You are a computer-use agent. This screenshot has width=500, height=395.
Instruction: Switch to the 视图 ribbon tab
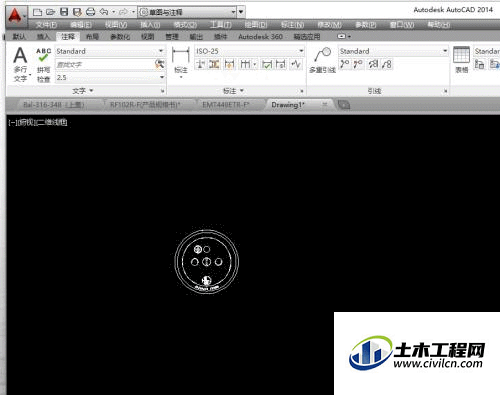point(147,37)
